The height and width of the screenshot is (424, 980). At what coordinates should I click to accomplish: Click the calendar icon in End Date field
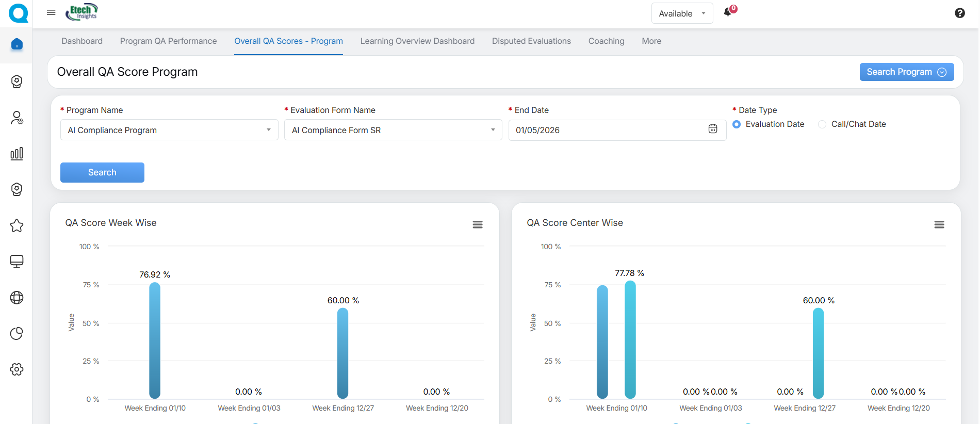coord(712,129)
